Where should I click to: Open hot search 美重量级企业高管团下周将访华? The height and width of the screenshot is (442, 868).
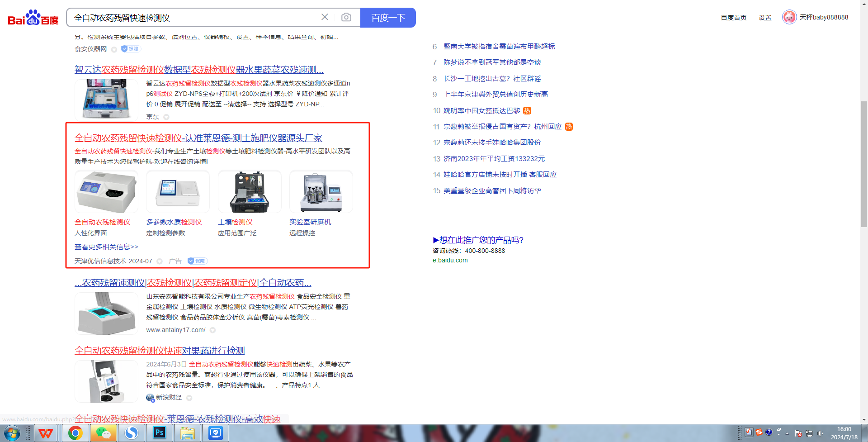[492, 191]
